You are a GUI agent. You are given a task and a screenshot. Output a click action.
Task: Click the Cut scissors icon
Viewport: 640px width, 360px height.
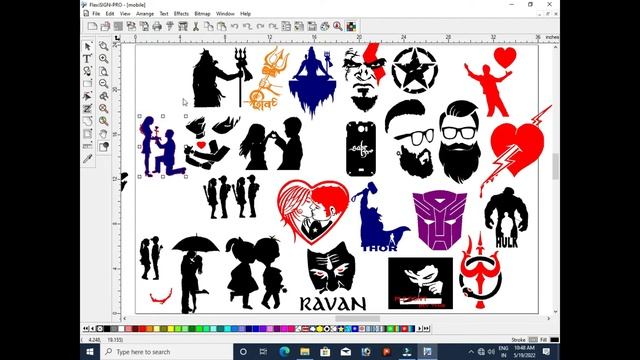[x=196, y=27]
